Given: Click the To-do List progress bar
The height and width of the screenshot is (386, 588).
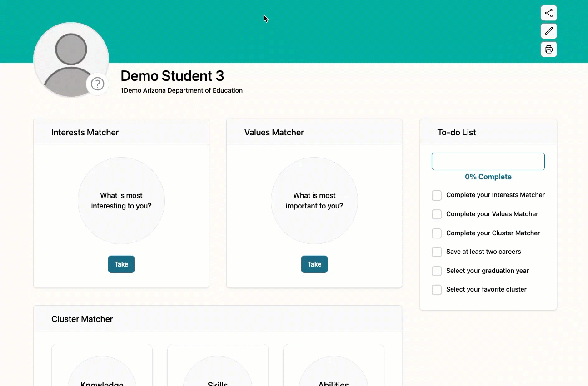Looking at the screenshot, I should [x=488, y=162].
